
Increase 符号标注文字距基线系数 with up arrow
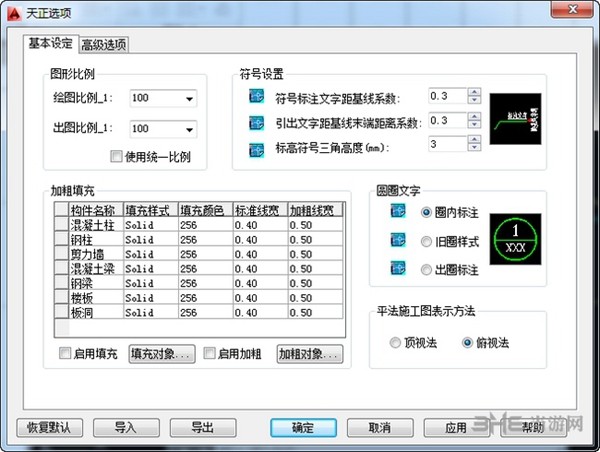tap(474, 92)
